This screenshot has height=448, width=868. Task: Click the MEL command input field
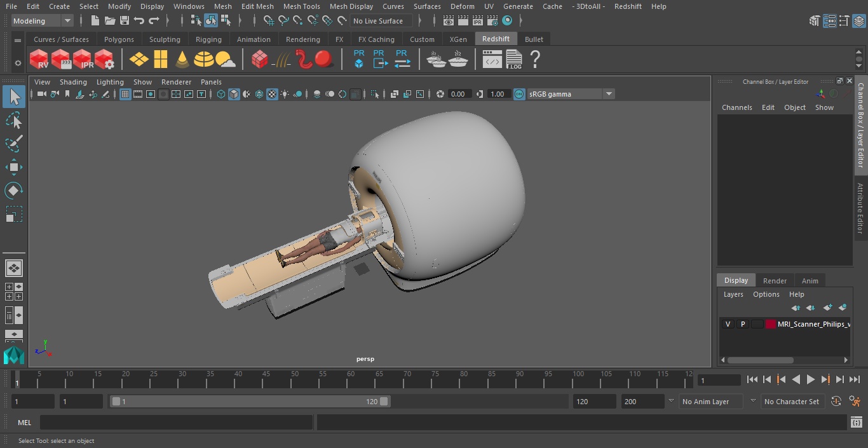(176, 423)
